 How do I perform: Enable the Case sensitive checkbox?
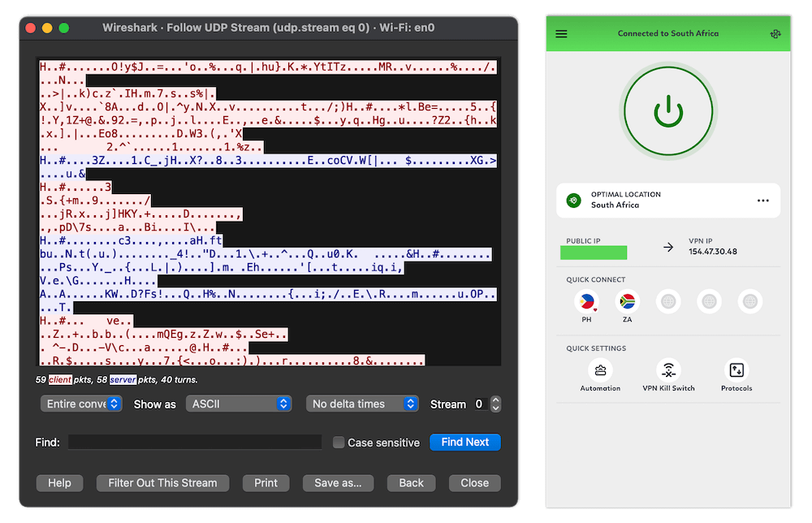[338, 443]
